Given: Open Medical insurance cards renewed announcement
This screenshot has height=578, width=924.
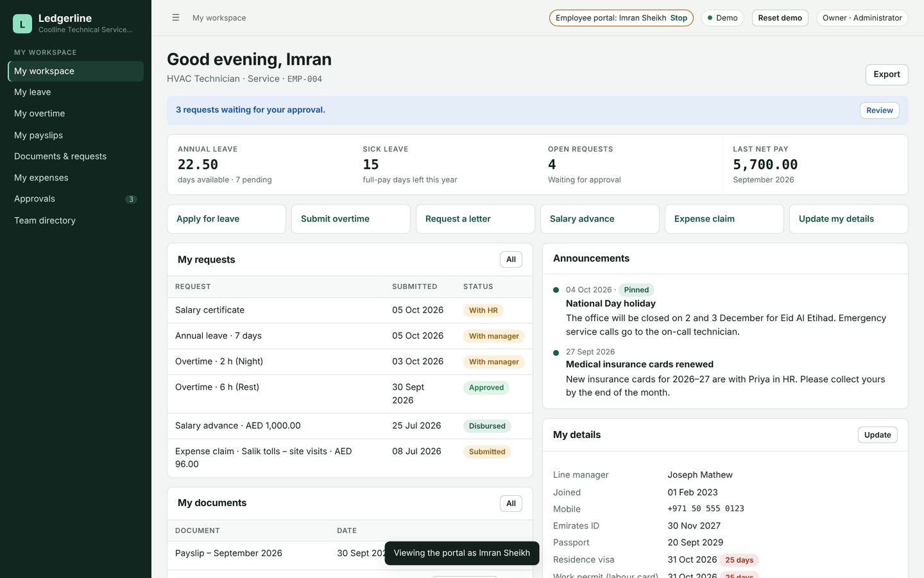Looking at the screenshot, I should click(x=640, y=364).
